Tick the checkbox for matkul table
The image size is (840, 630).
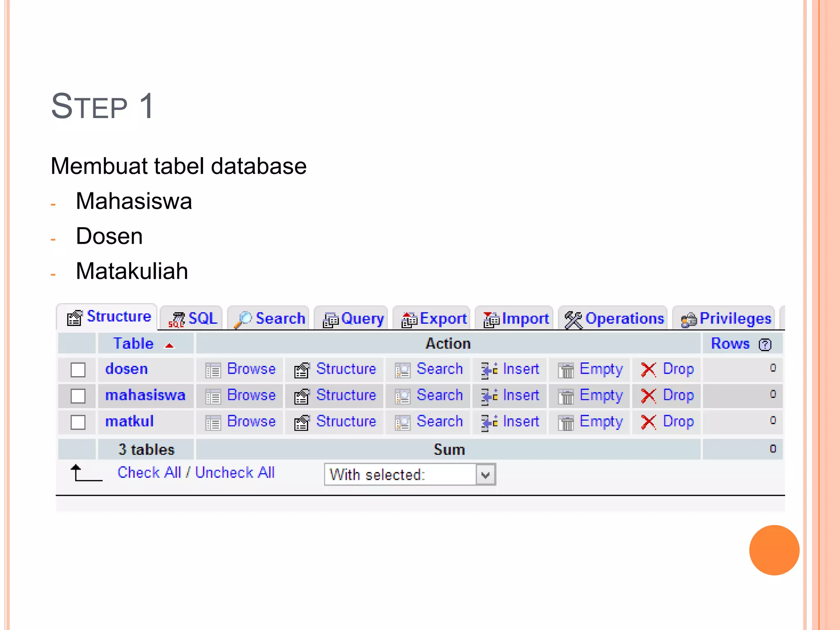[x=78, y=422]
